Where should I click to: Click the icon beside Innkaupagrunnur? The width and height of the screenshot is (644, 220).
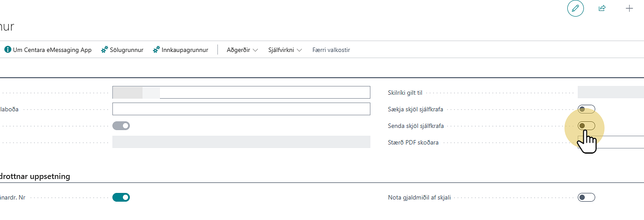pyautogui.click(x=156, y=50)
